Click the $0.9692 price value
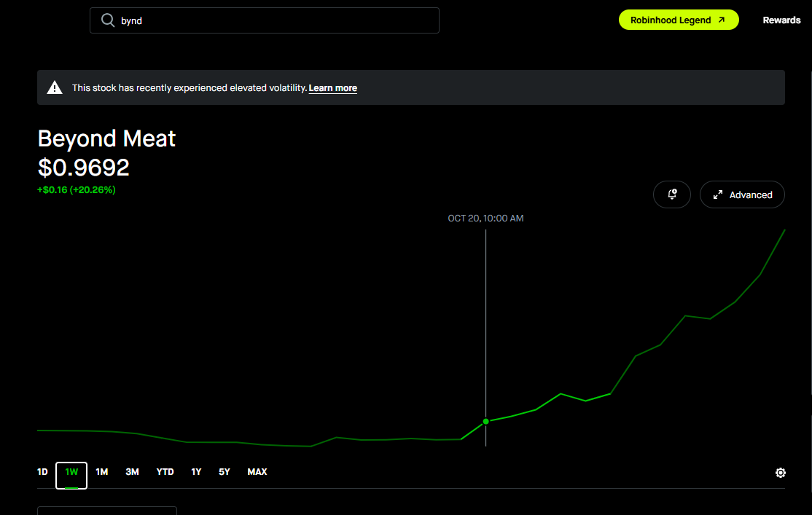The width and height of the screenshot is (812, 515). click(x=83, y=168)
